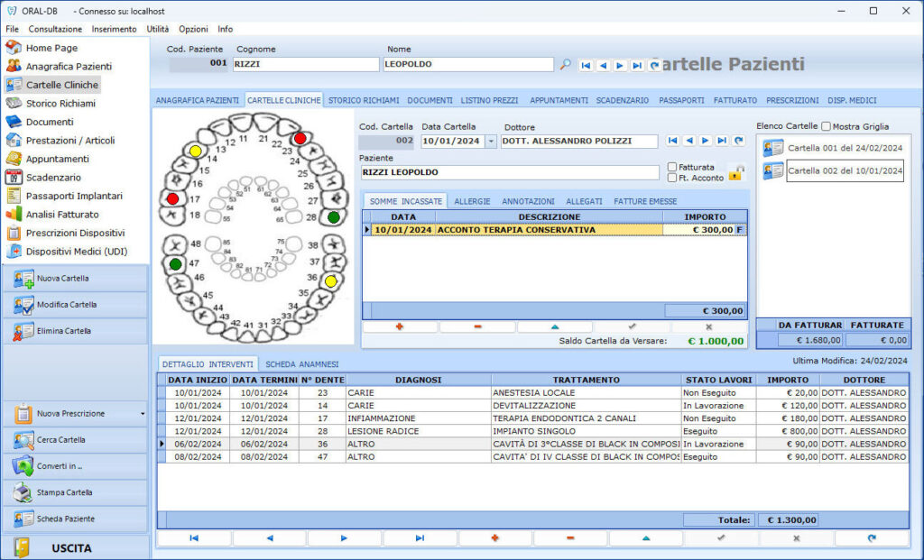The height and width of the screenshot is (560, 924).
Task: Click the Cognome field containing RIZZI
Action: pos(305,65)
